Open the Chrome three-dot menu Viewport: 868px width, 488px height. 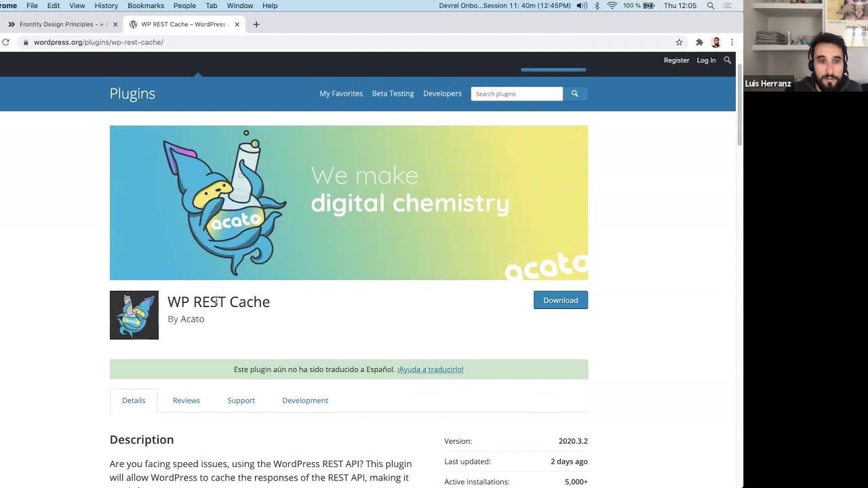tap(732, 42)
